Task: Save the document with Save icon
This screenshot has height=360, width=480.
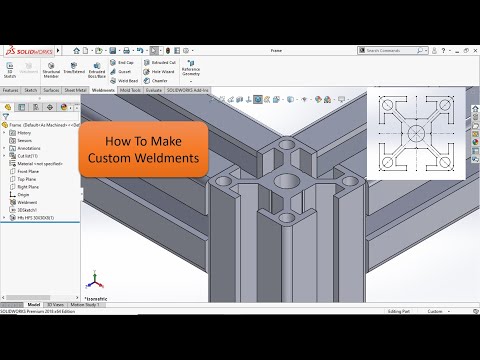Action: point(113,51)
